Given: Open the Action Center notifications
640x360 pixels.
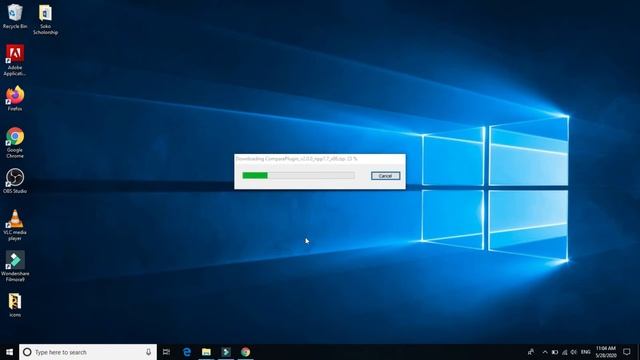Looking at the screenshot, I should (x=627, y=352).
